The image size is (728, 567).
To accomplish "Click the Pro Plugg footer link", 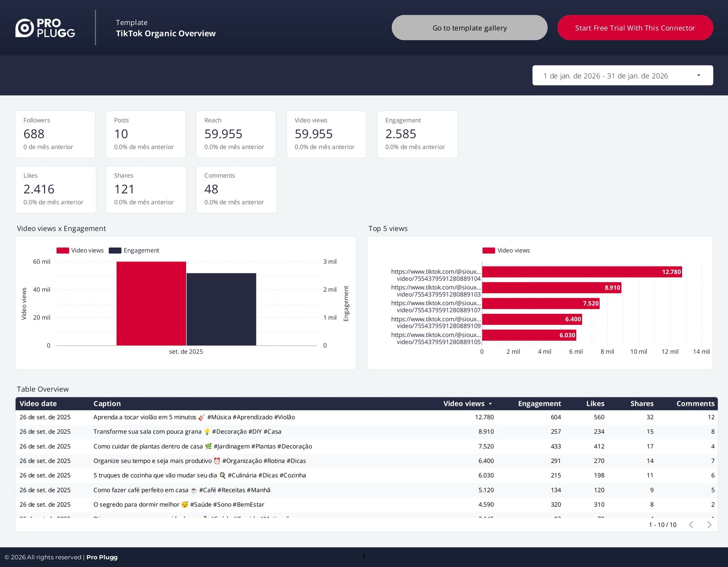I will tap(102, 557).
